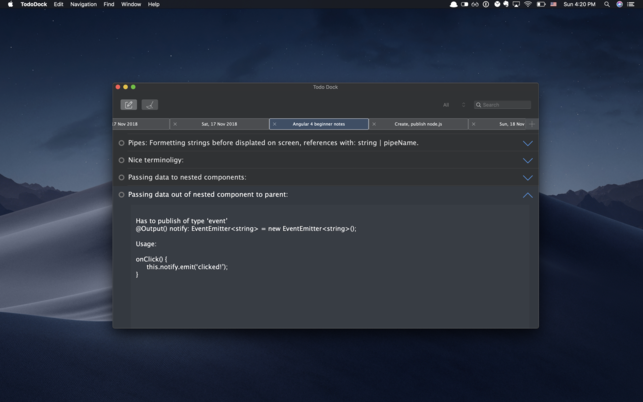Select Angular 4 beginner notes tab

(x=319, y=124)
